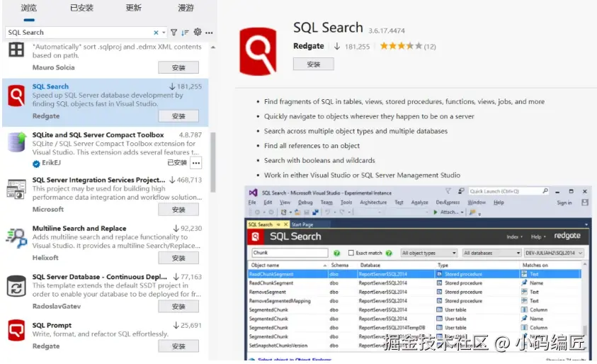
Task: Click Sign in link in preview
Action: tap(564, 203)
